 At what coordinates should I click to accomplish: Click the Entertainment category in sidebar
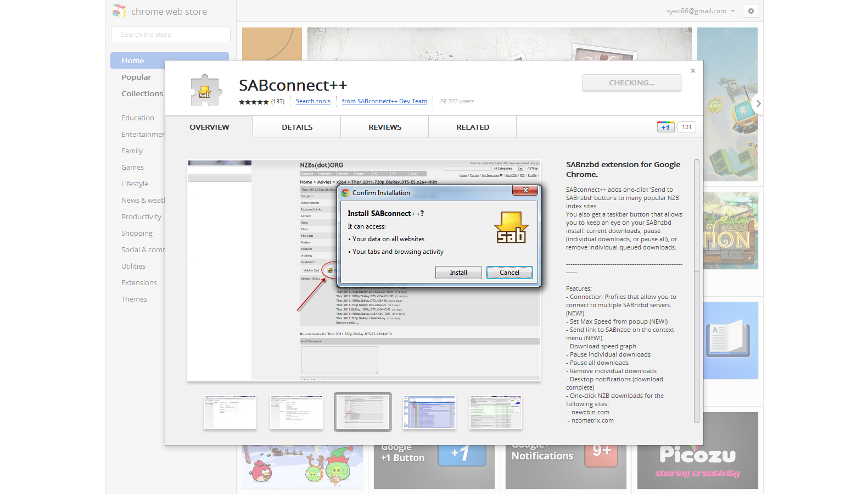coord(143,134)
